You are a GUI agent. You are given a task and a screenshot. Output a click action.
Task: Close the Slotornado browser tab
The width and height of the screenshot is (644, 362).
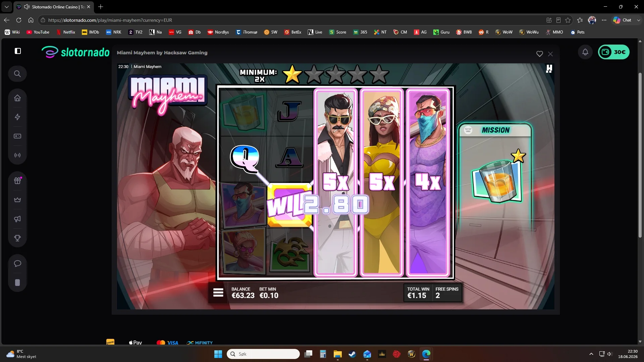coord(89,7)
